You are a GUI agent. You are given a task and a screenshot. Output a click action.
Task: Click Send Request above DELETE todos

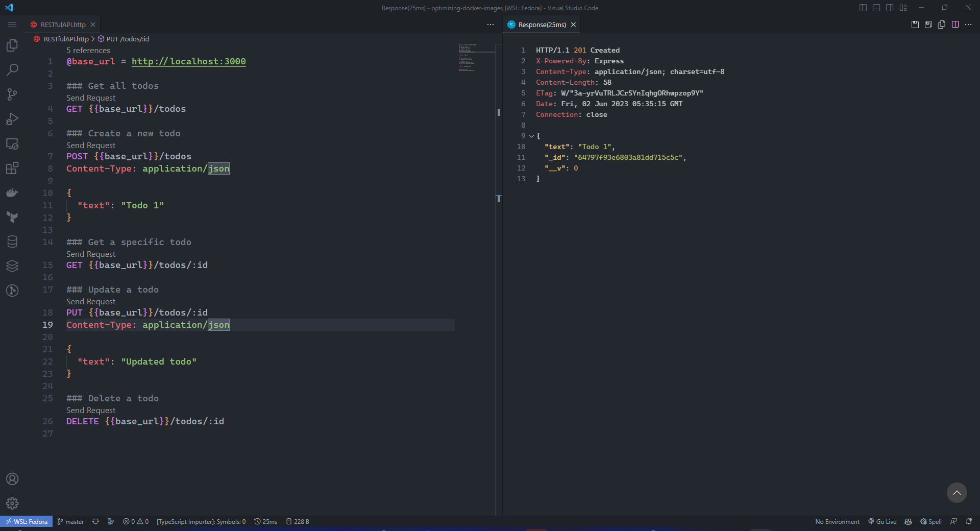pyautogui.click(x=91, y=411)
